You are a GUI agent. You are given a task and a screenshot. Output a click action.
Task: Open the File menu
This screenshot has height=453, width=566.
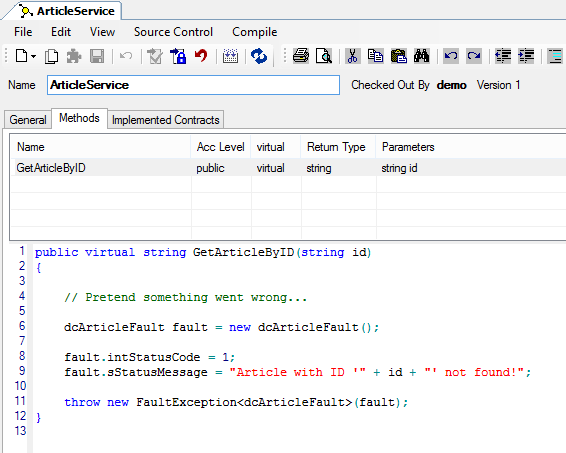point(23,32)
